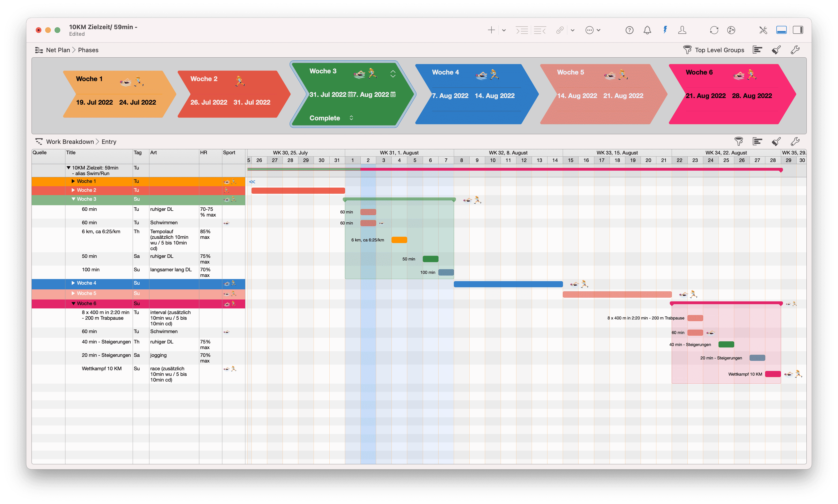Click the help question mark button
838x504 pixels.
[x=629, y=30]
